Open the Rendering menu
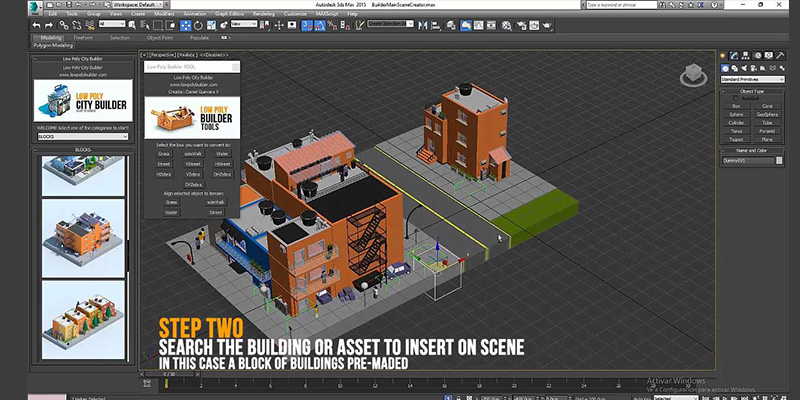The image size is (800, 400). click(x=264, y=14)
